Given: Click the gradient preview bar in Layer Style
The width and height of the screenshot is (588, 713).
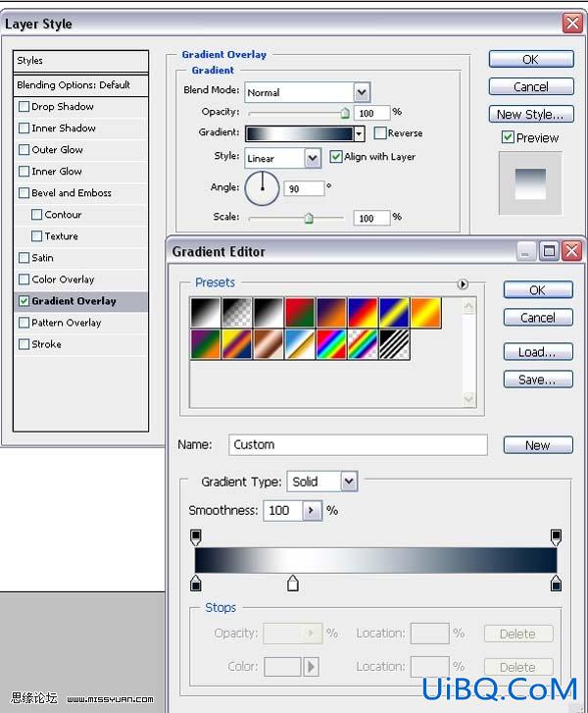Looking at the screenshot, I should click(x=300, y=133).
